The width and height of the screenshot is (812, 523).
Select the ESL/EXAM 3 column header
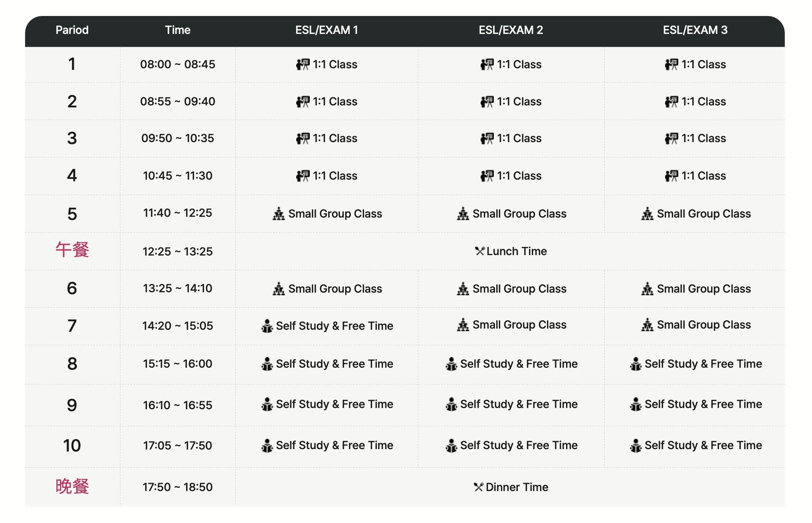695,30
